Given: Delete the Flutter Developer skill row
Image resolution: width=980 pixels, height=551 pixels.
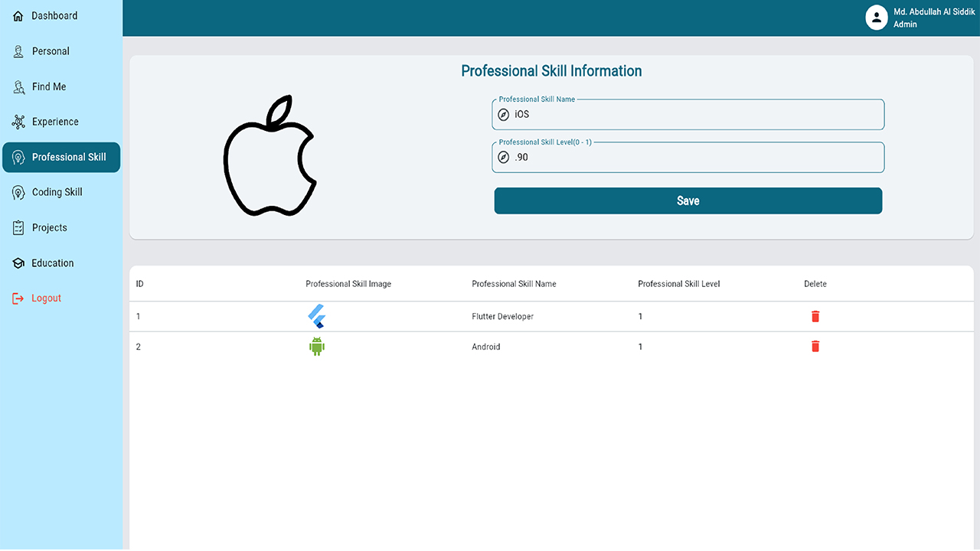Looking at the screenshot, I should [815, 316].
